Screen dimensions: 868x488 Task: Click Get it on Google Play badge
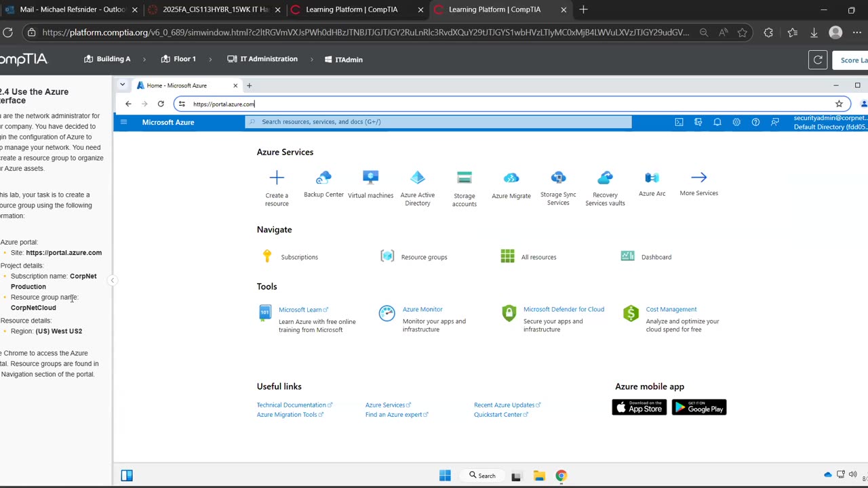(699, 407)
